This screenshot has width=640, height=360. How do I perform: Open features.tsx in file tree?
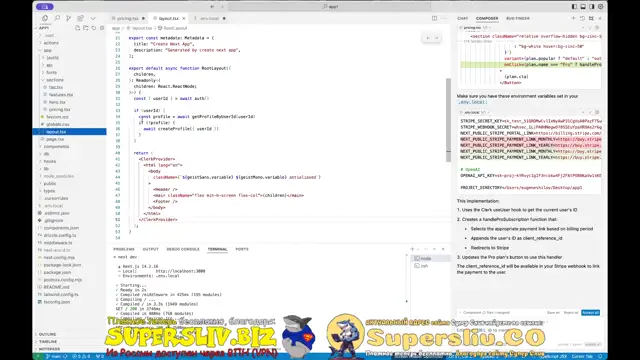[61, 95]
